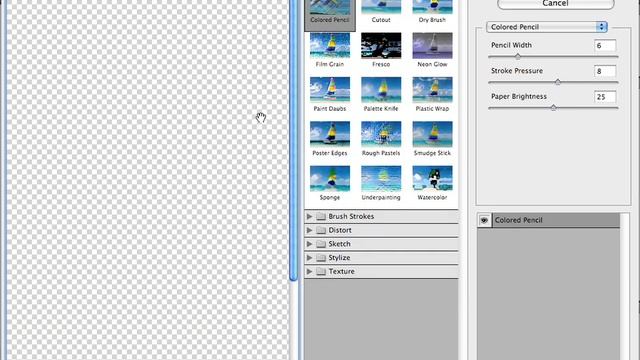Pick the Palette Knife filter thumbnail

coord(381,90)
